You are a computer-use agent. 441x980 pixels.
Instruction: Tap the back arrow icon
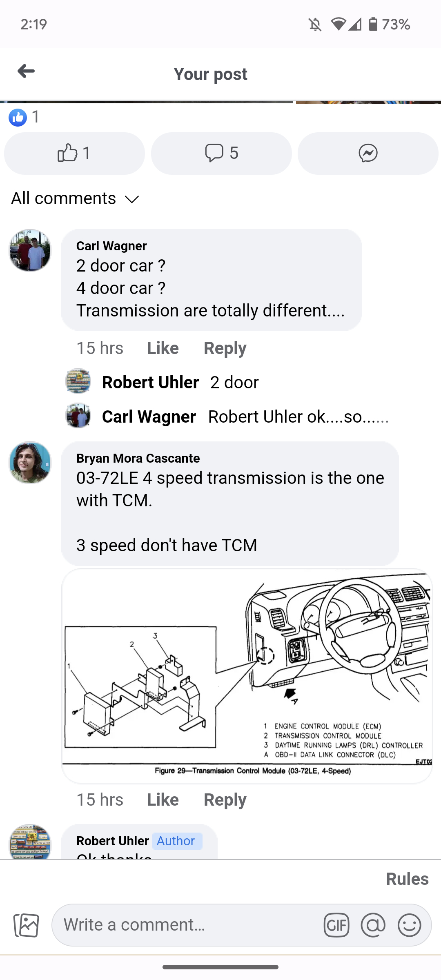(26, 71)
